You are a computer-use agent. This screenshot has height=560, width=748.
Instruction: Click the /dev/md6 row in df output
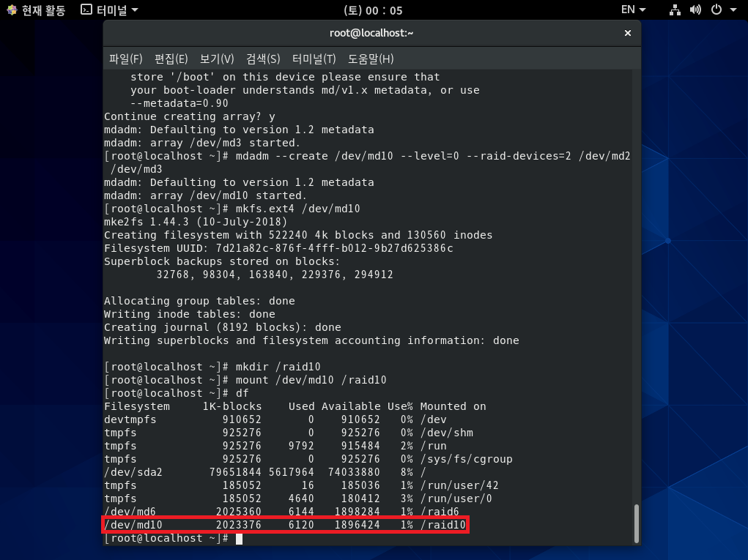[x=281, y=512]
